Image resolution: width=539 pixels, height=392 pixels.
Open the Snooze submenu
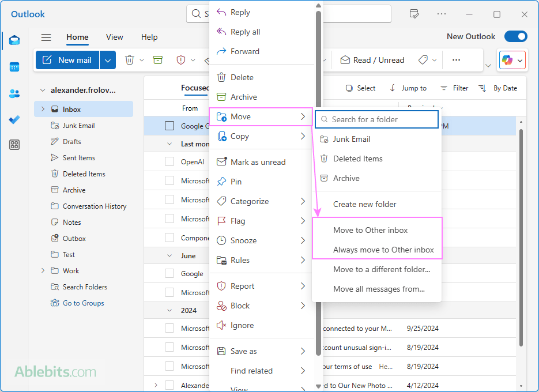tap(262, 240)
